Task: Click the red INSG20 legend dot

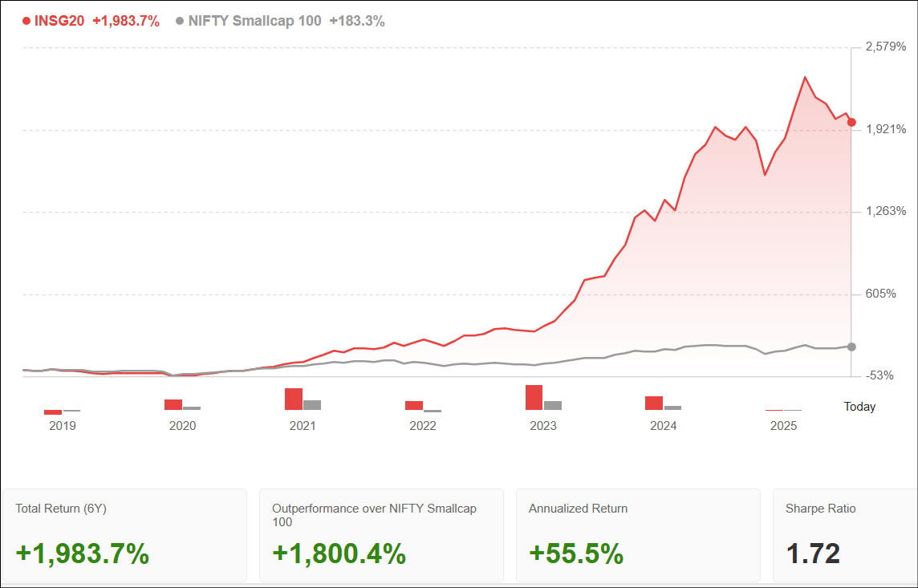Action: tap(26, 22)
